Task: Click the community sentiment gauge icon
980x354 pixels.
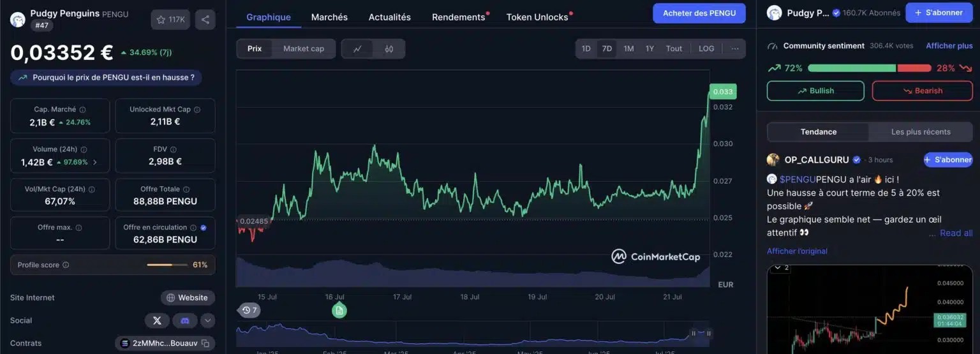Action: tap(773, 46)
